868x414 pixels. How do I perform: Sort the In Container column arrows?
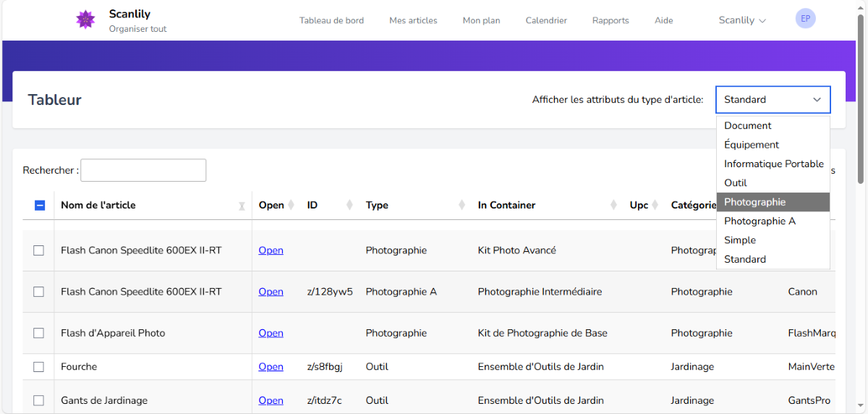(613, 205)
